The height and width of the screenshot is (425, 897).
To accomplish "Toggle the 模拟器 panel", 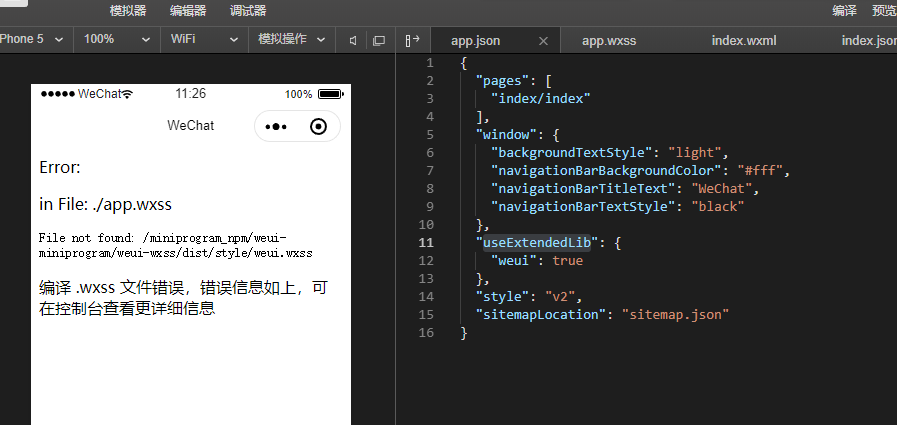I will [128, 11].
